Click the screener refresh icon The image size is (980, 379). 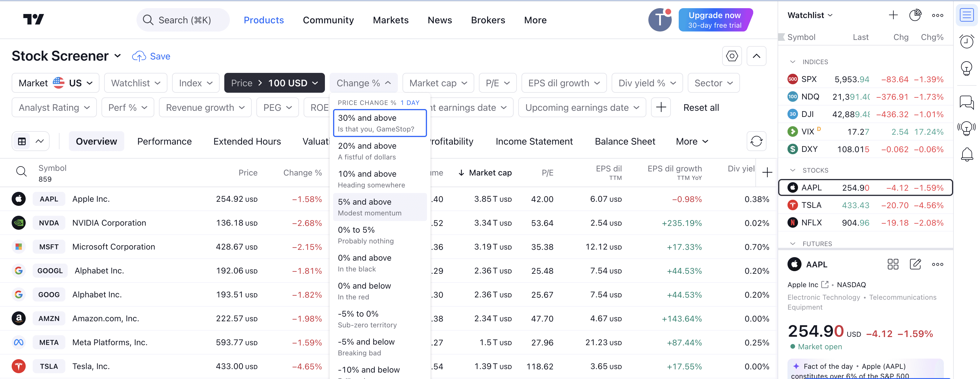click(756, 141)
